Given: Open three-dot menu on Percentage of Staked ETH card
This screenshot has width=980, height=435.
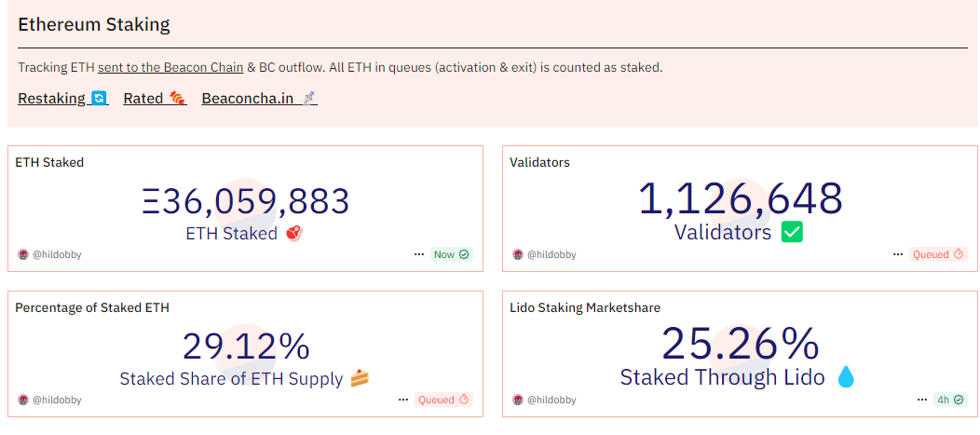Looking at the screenshot, I should [x=402, y=400].
